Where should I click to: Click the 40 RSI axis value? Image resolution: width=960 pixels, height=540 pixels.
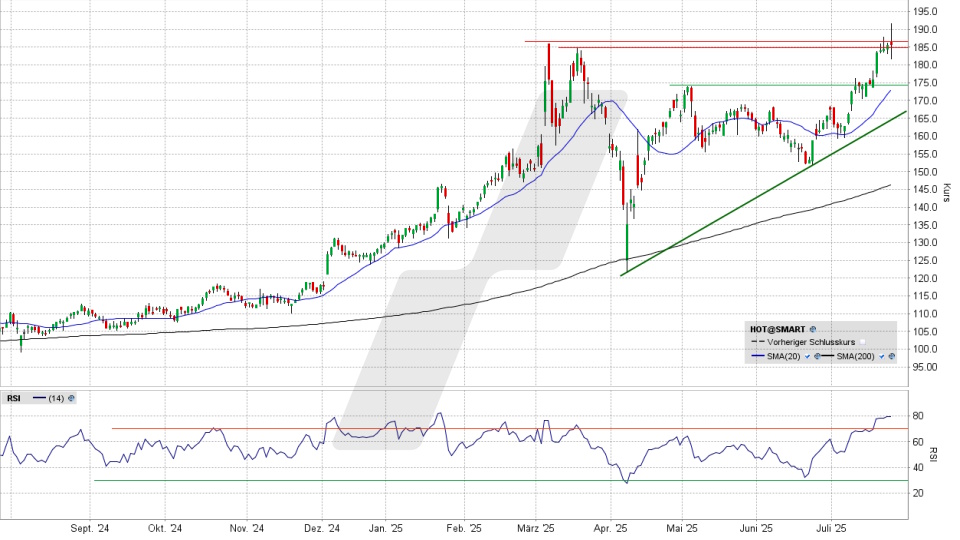(918, 468)
